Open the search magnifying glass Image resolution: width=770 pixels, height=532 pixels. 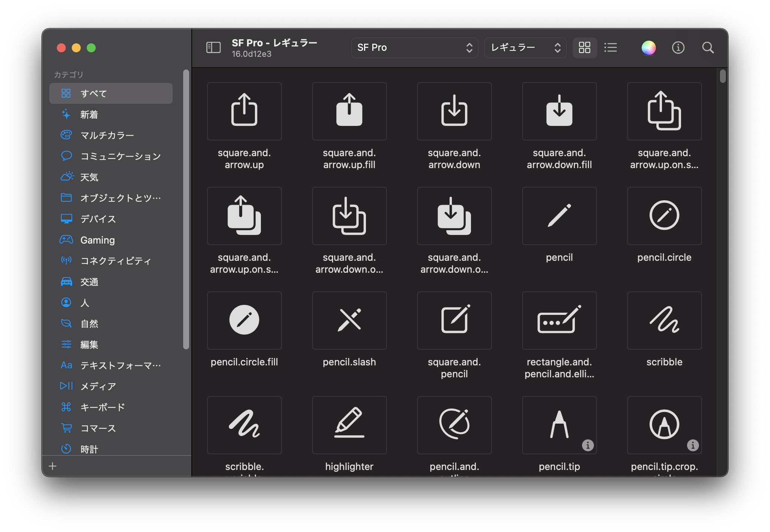coord(708,48)
